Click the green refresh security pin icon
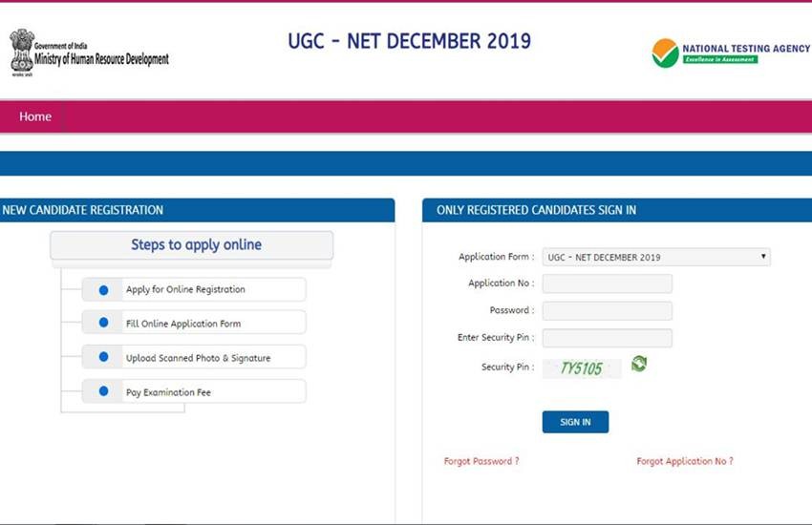Viewport: 812px width, 525px height. coord(639,364)
